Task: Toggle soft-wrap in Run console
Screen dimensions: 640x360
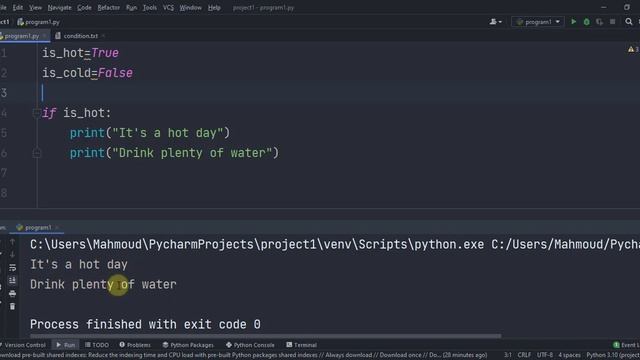Action: coord(12,267)
